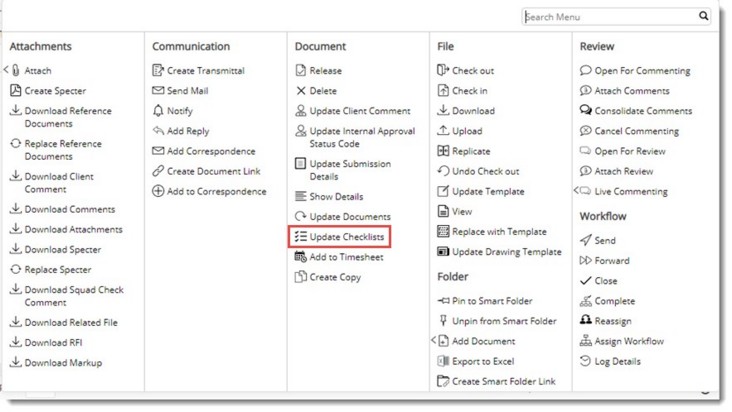Image resolution: width=732 pixels, height=412 pixels.
Task: Click the Attach paperclip icon
Action: [16, 71]
